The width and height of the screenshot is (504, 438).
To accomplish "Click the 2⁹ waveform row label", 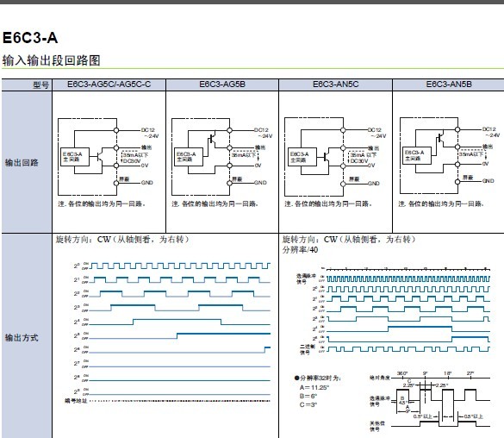I will tap(77, 391).
